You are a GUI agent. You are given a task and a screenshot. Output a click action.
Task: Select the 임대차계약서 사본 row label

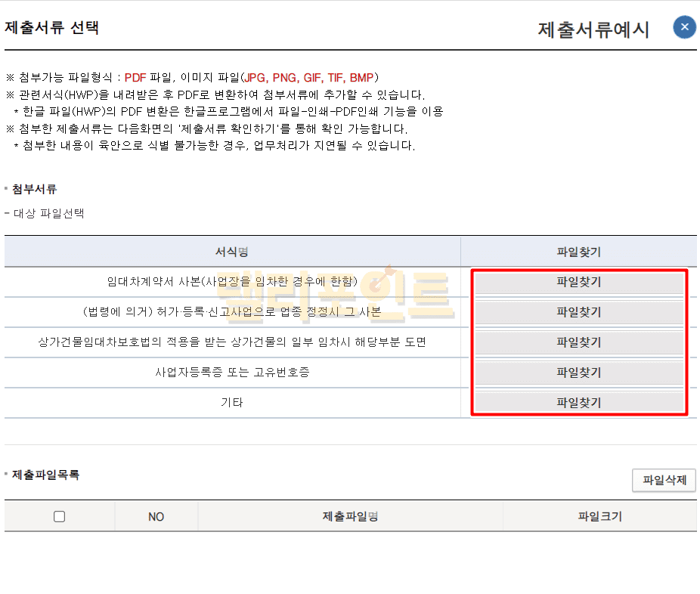point(232,282)
